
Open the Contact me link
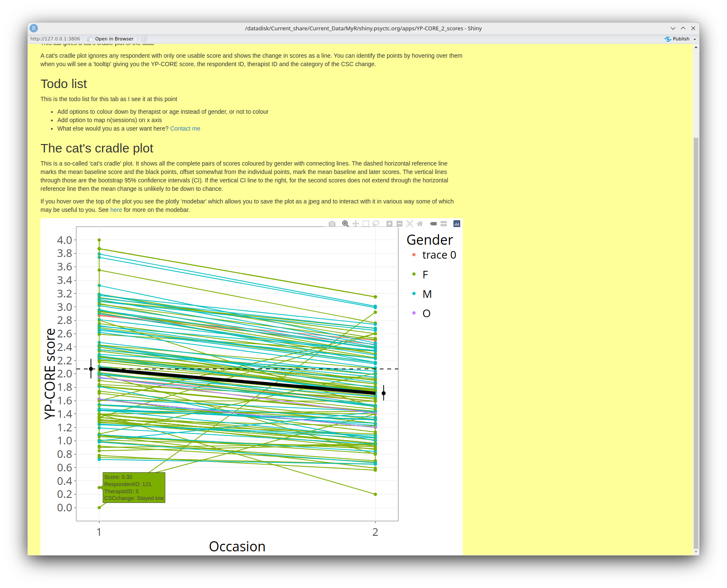point(185,128)
